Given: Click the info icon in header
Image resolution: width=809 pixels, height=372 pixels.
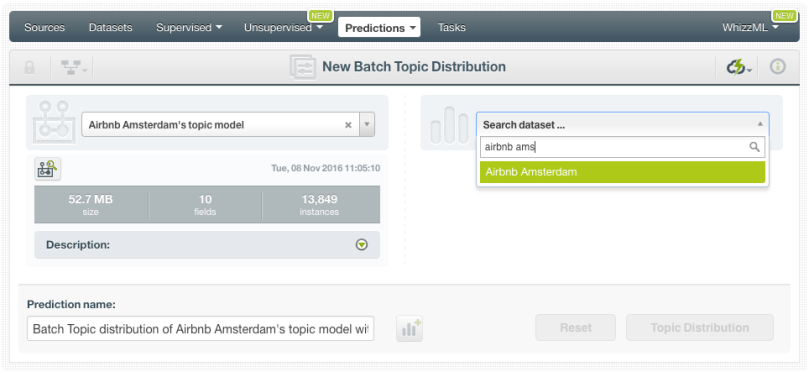Looking at the screenshot, I should [778, 67].
